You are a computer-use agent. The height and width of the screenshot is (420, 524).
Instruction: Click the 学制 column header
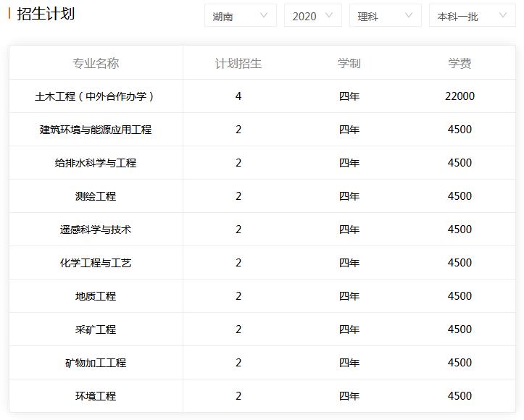(x=349, y=63)
